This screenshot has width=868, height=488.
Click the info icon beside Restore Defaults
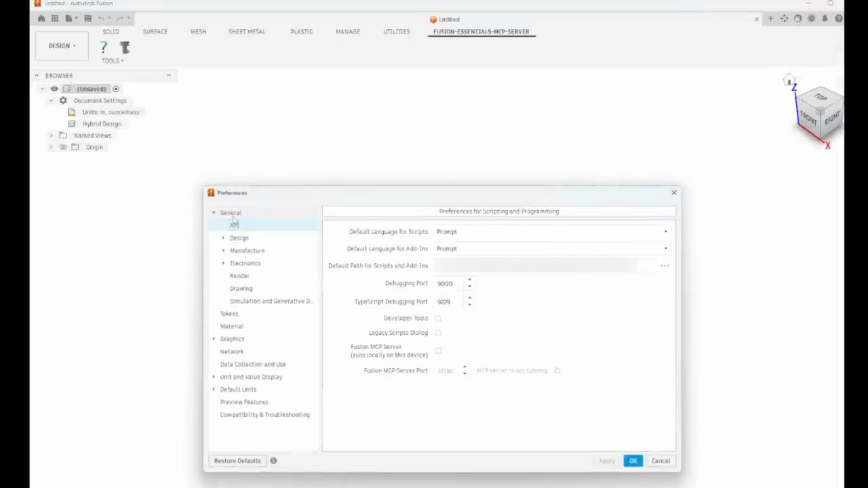(273, 461)
